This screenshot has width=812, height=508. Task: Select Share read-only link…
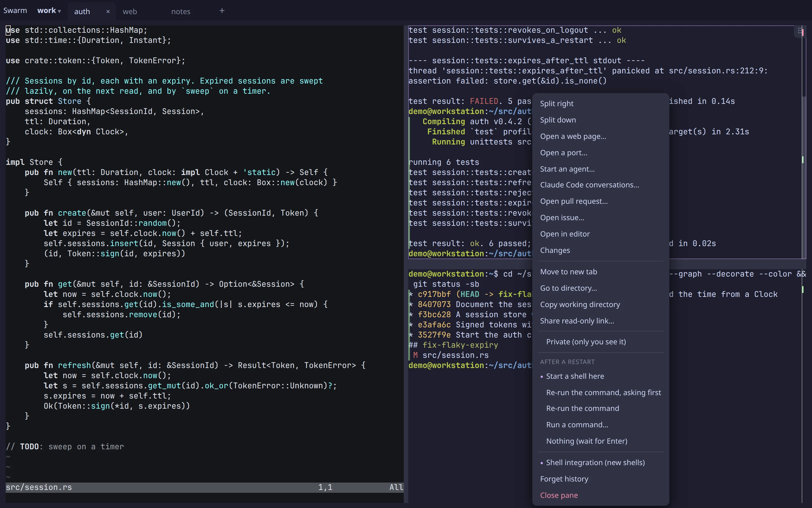pos(601,321)
